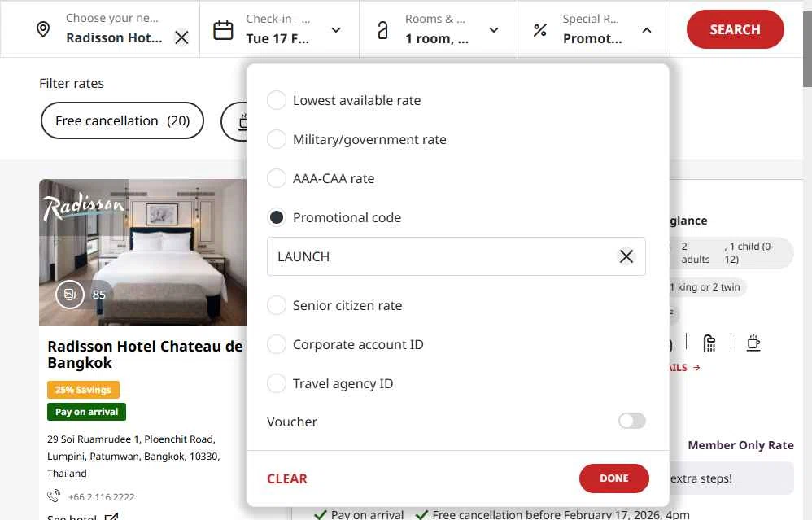Click the DONE button

[x=613, y=478]
